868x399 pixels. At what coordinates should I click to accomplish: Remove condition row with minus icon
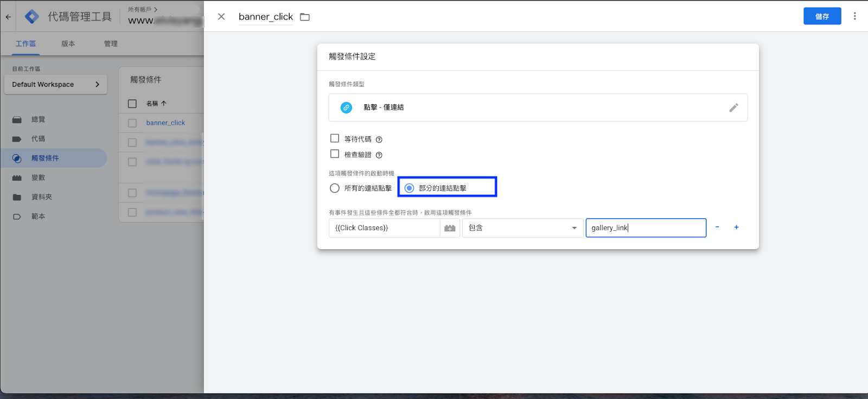(717, 227)
